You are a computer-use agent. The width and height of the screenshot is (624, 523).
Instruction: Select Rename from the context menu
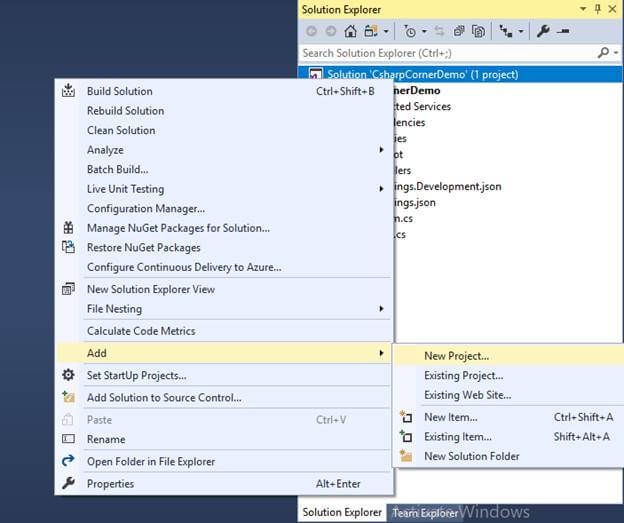[224, 439]
